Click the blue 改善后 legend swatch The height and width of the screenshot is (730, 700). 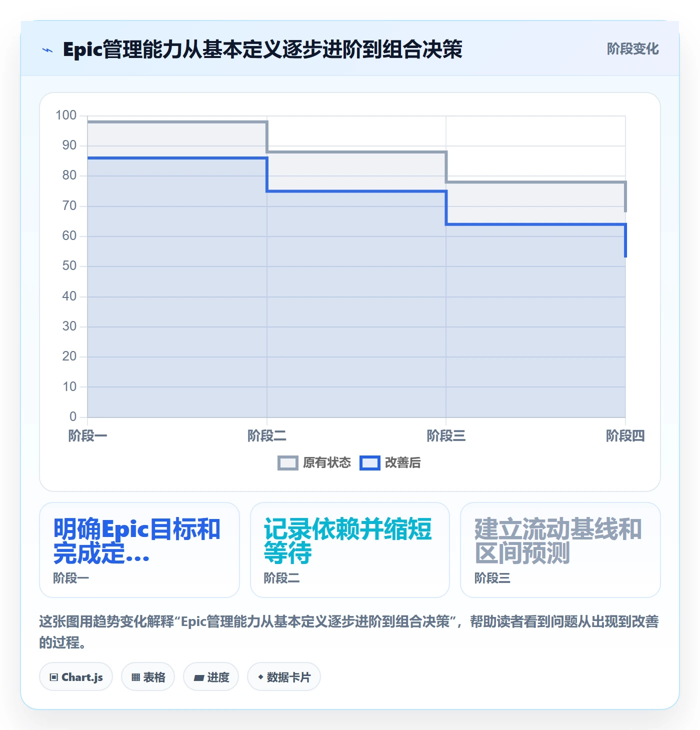369,463
